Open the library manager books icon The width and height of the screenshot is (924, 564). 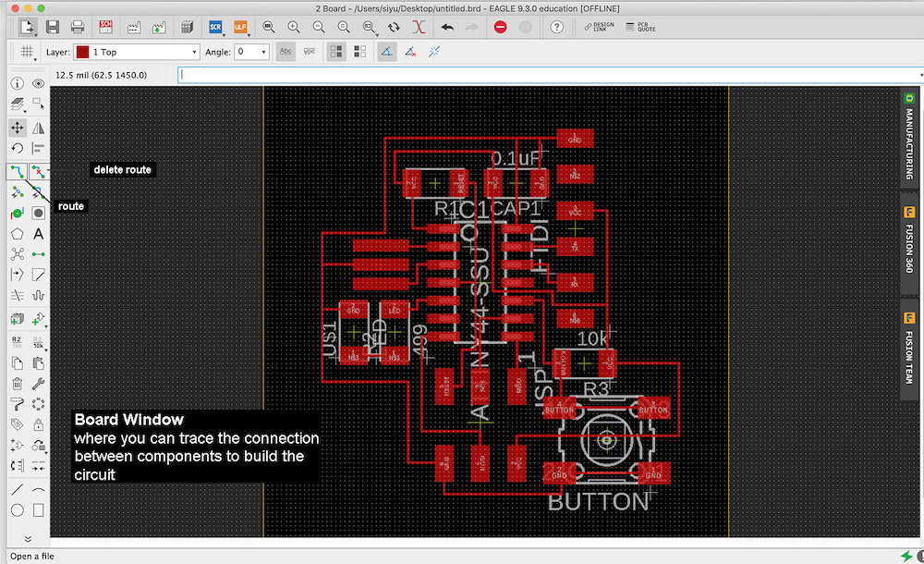point(187,27)
